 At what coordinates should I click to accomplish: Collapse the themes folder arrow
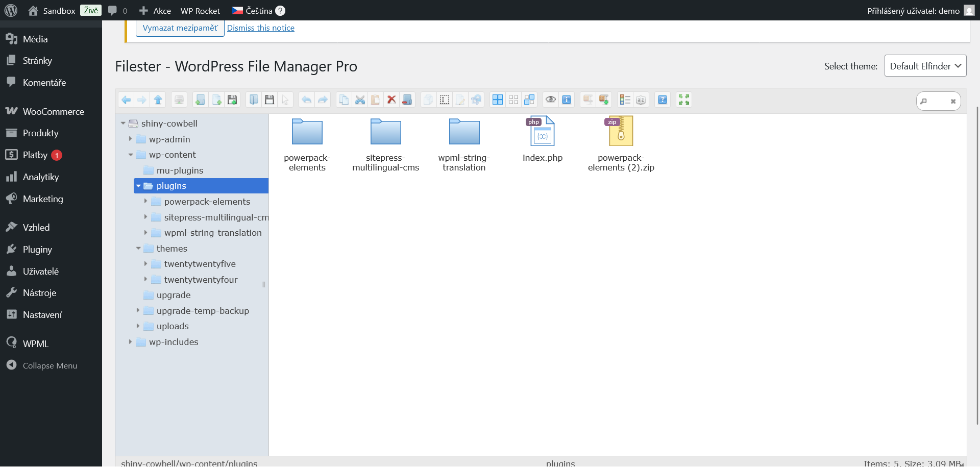tap(138, 249)
